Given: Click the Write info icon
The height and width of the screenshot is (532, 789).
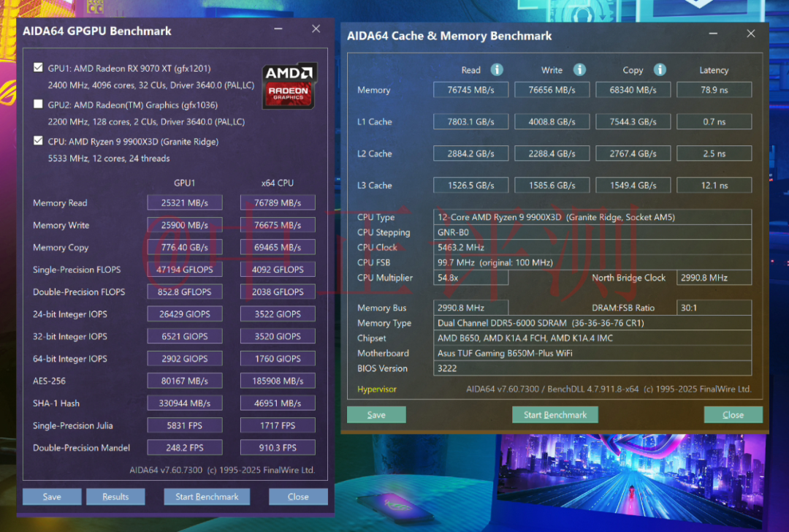Looking at the screenshot, I should point(579,69).
